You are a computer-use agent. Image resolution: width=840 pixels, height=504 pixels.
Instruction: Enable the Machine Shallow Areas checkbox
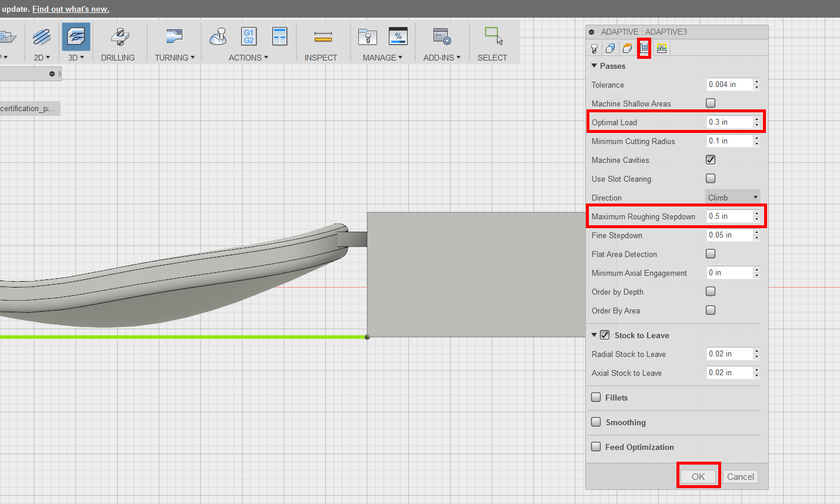[711, 104]
